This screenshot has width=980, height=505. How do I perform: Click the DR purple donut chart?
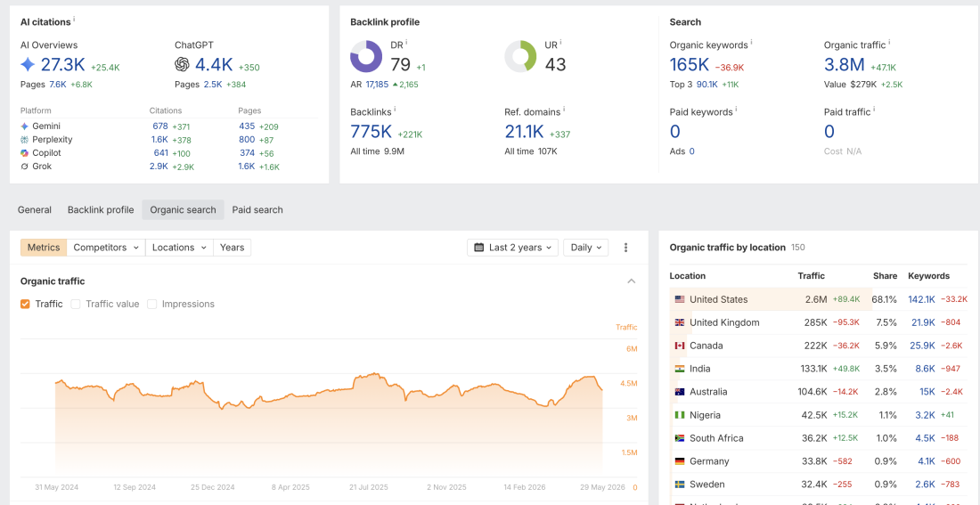(x=366, y=57)
